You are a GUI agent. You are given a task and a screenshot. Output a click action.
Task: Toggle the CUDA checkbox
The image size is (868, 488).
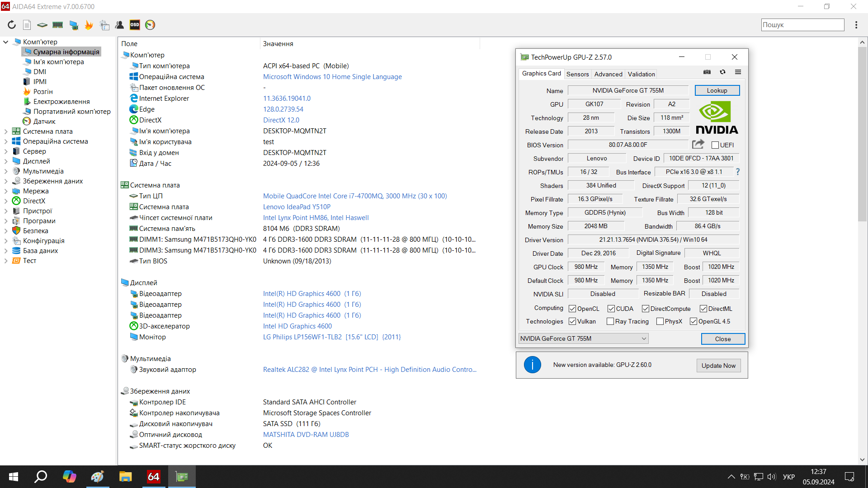tap(611, 309)
